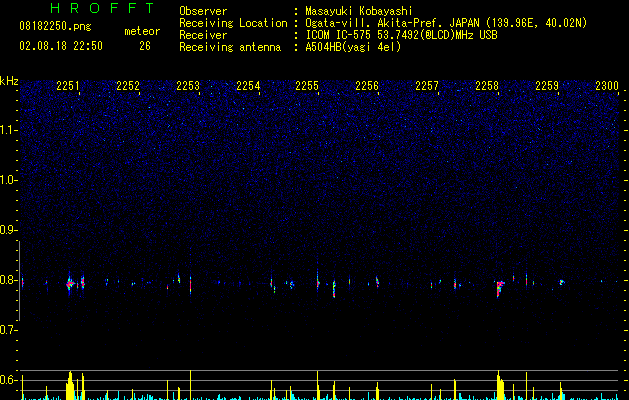Click the 2252 time marker
Viewport: 629px width, 400px height.
coord(128,86)
